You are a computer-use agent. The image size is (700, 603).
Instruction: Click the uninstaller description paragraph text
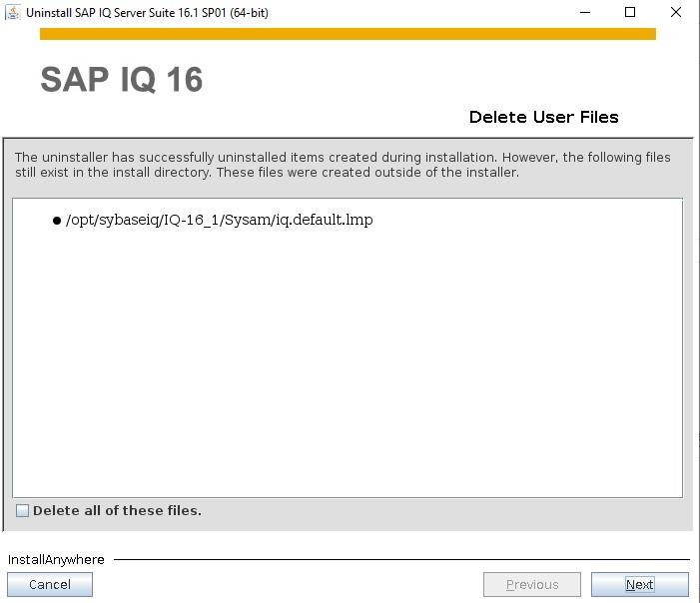[343, 165]
